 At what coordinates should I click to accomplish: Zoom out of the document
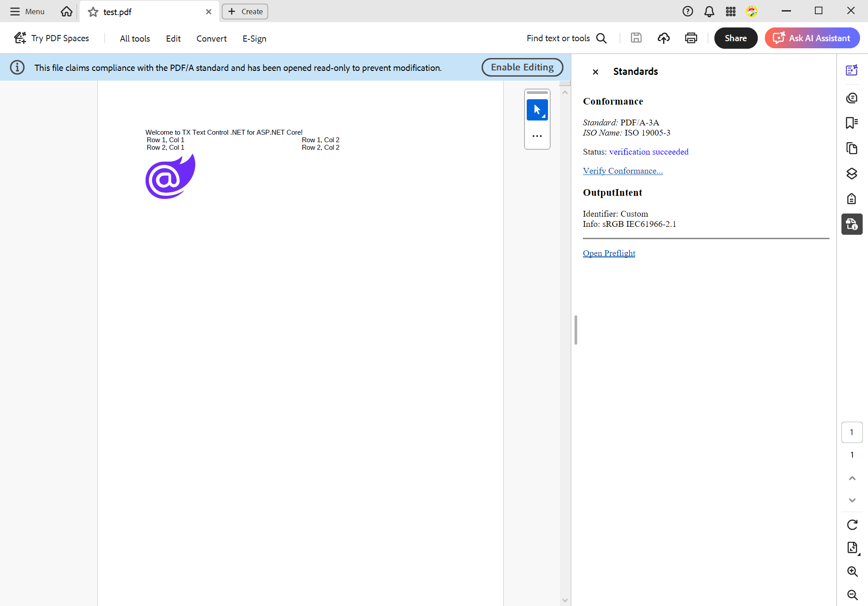852,595
